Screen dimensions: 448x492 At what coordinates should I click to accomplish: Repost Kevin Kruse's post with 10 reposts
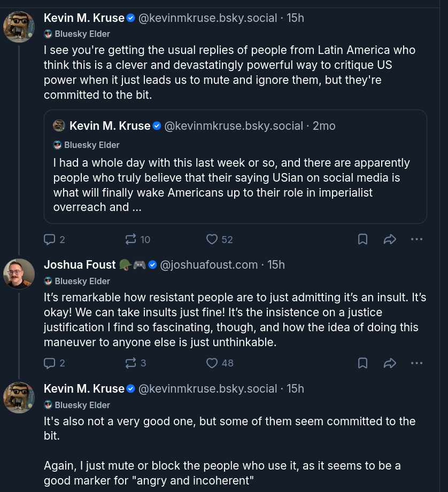131,239
